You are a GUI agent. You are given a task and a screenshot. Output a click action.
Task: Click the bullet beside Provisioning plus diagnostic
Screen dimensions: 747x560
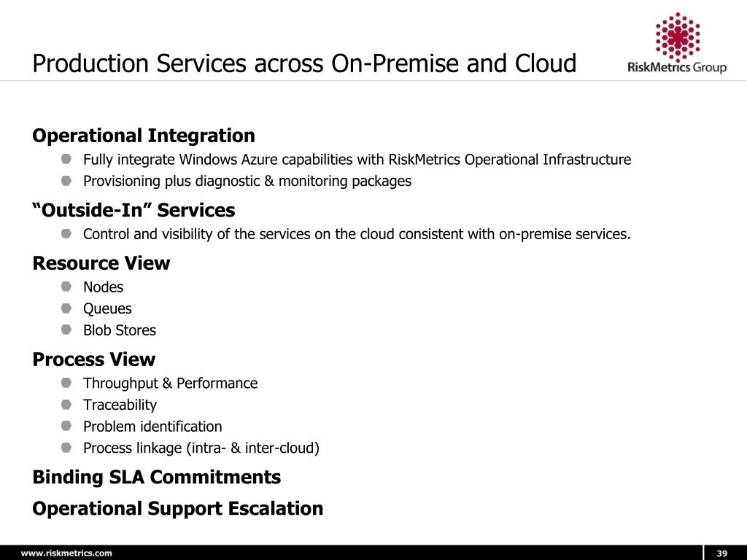[66, 181]
